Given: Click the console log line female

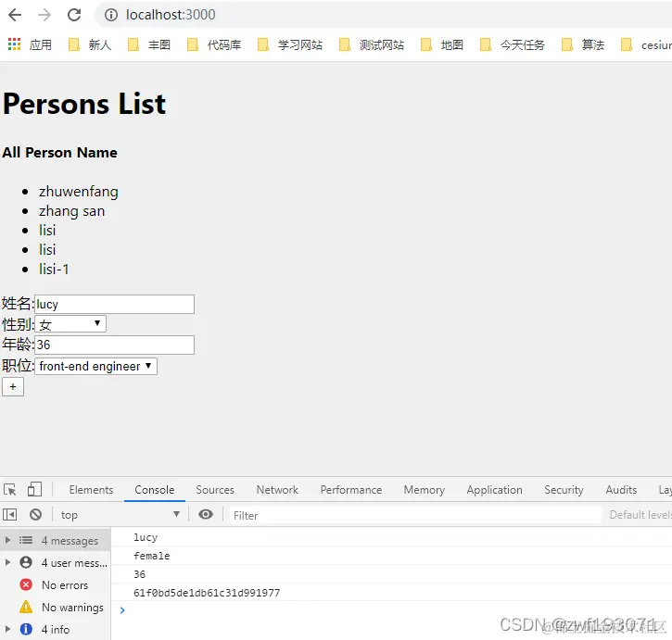Looking at the screenshot, I should tap(152, 556).
